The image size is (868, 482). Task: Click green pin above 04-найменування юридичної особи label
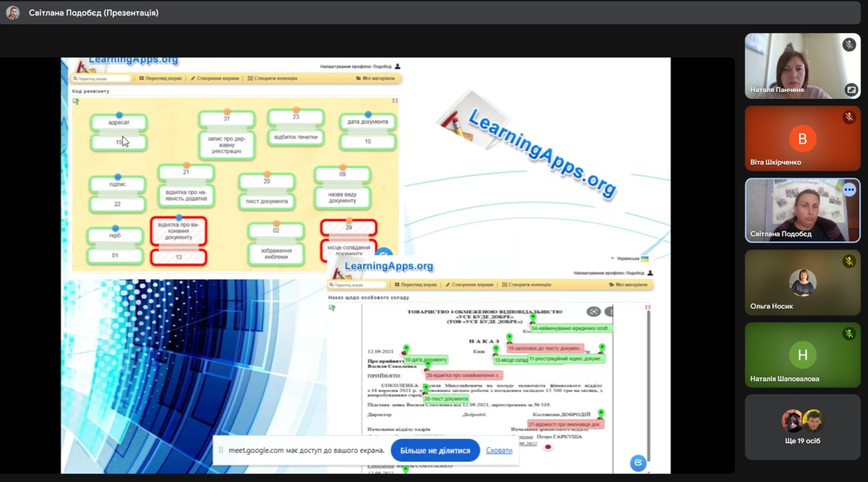point(533,319)
